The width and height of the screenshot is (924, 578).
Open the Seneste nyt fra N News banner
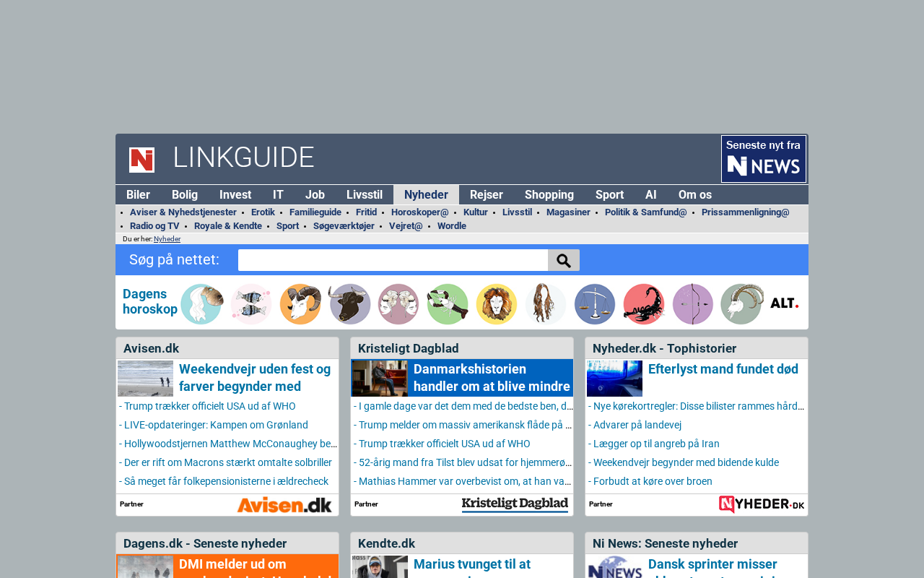point(764,159)
